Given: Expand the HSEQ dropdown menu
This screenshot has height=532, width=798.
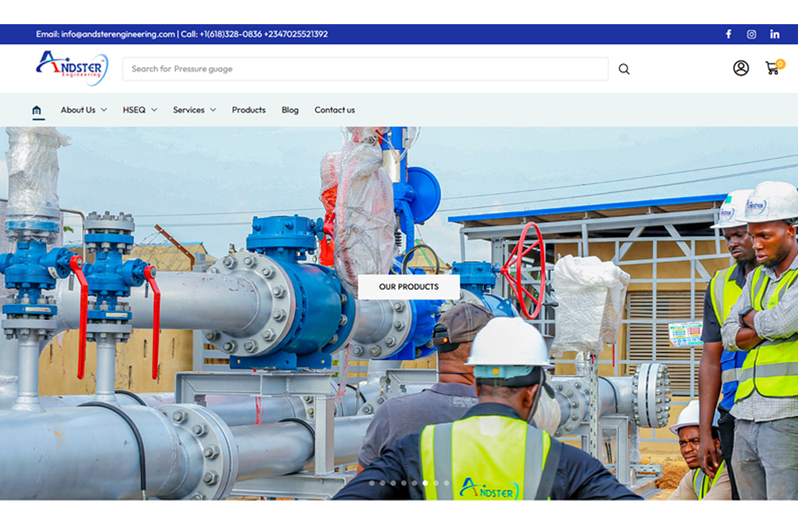Looking at the screenshot, I should [140, 110].
